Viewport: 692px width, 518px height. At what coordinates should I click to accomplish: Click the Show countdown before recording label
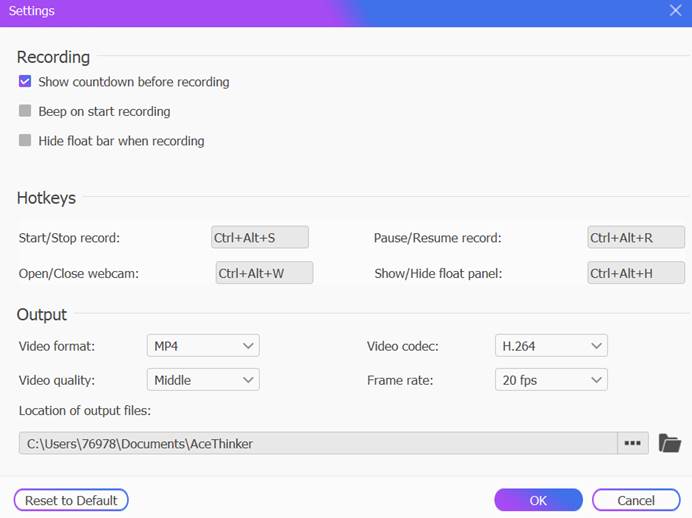click(x=134, y=82)
